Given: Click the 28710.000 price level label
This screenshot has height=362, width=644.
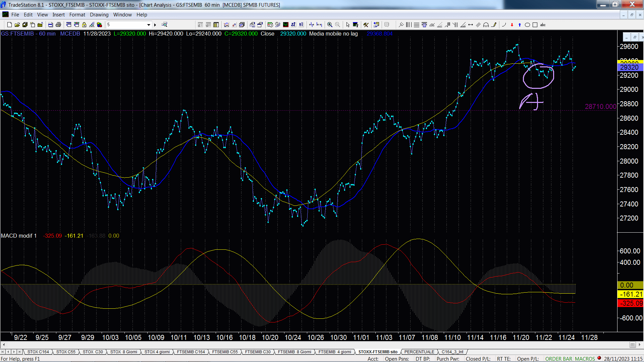Looking at the screenshot, I should (x=600, y=107).
